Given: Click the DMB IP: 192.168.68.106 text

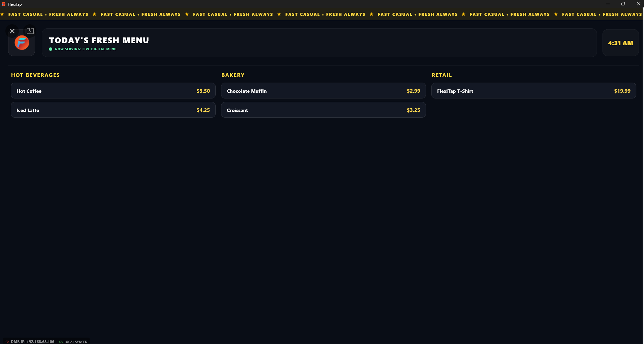Looking at the screenshot, I should [32, 342].
